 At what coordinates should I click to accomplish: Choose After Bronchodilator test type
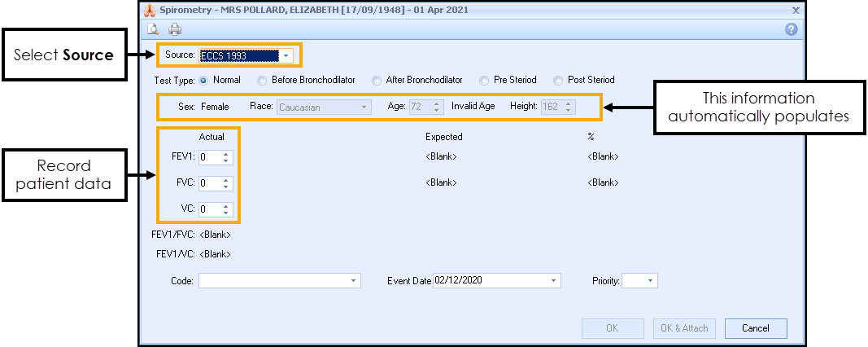[x=377, y=81]
